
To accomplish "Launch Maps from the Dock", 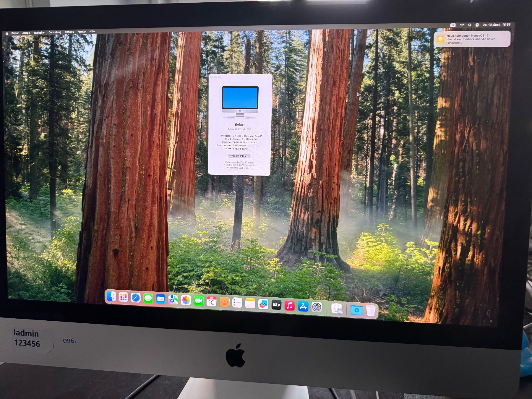I will point(173,300).
